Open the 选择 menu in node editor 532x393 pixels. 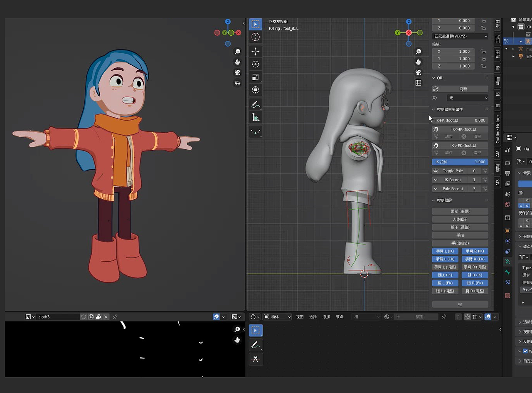313,317
